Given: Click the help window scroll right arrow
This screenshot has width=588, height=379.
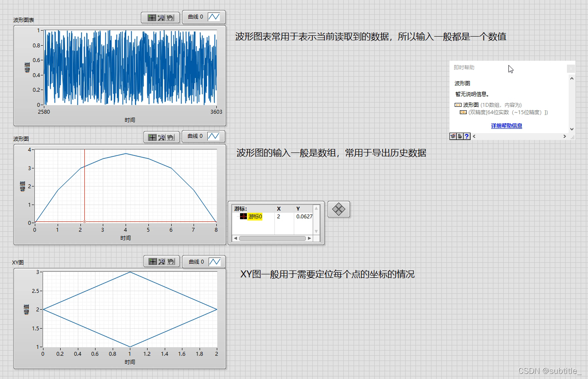Looking at the screenshot, I should click(565, 136).
